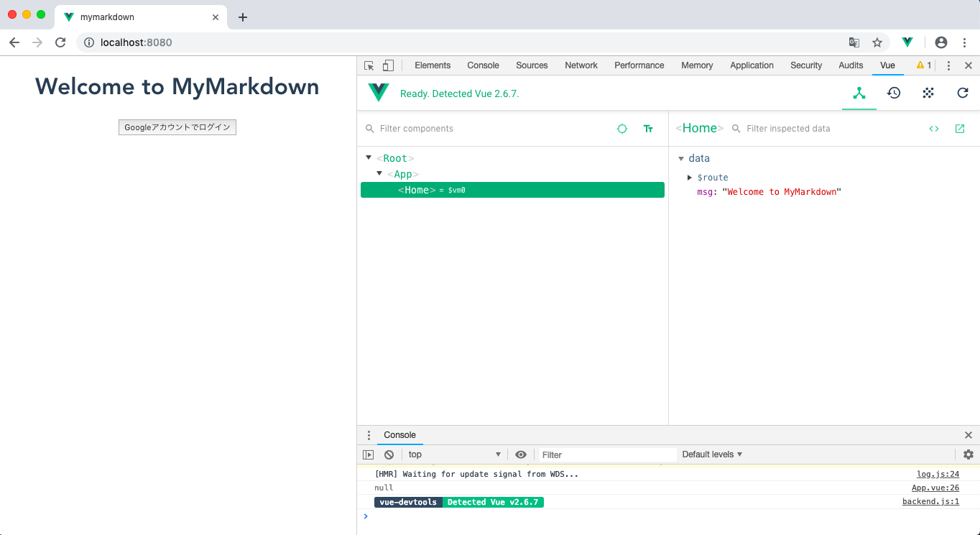Click inspect DOM code brackets icon
Image resolution: width=980 pixels, height=535 pixels.
click(934, 129)
